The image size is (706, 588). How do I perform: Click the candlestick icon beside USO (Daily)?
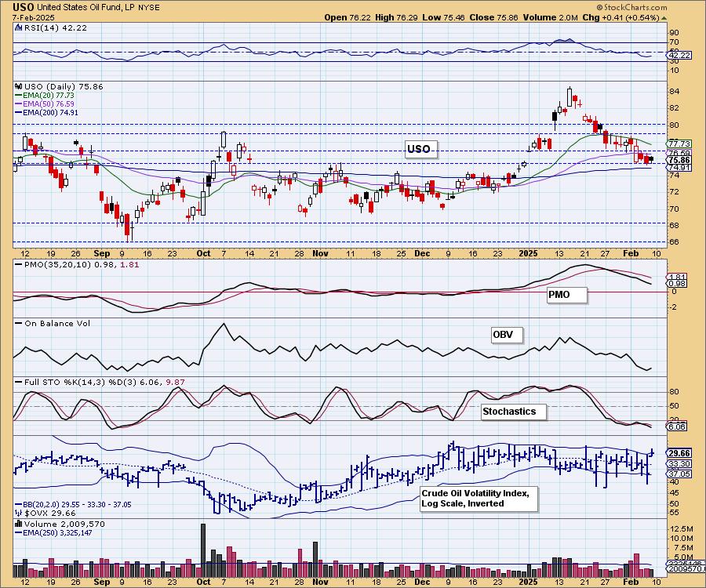click(x=19, y=86)
